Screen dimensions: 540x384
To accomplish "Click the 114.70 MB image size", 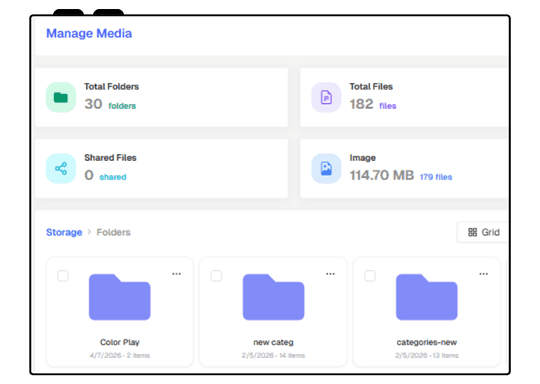I will pyautogui.click(x=382, y=175).
